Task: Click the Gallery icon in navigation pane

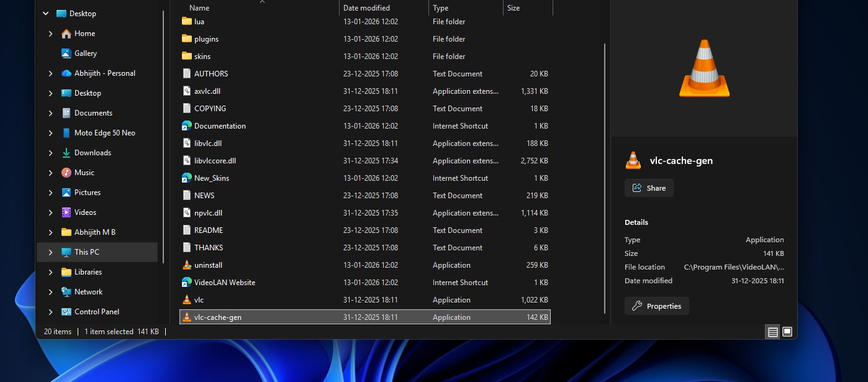Action: (x=66, y=53)
